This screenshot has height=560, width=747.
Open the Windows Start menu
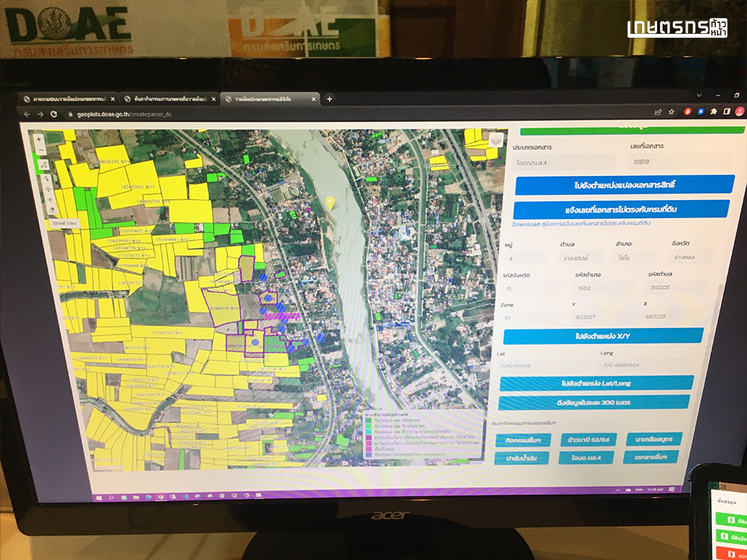(99, 497)
